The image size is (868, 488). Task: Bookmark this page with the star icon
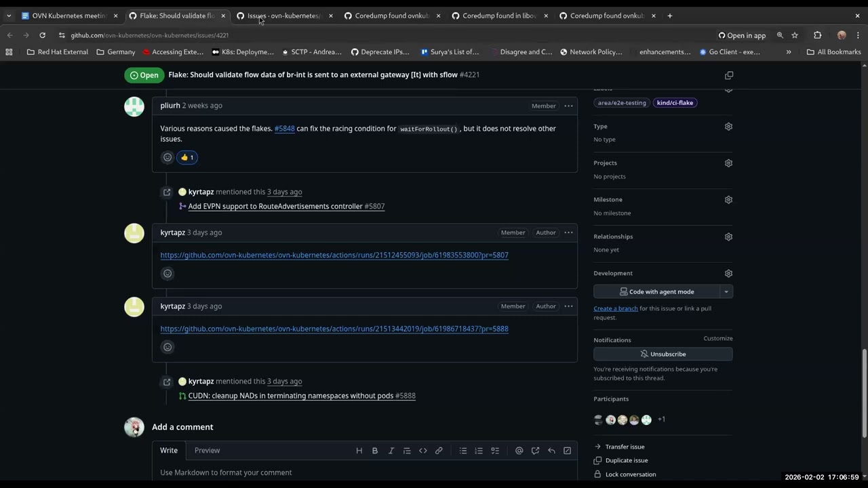[x=795, y=35]
